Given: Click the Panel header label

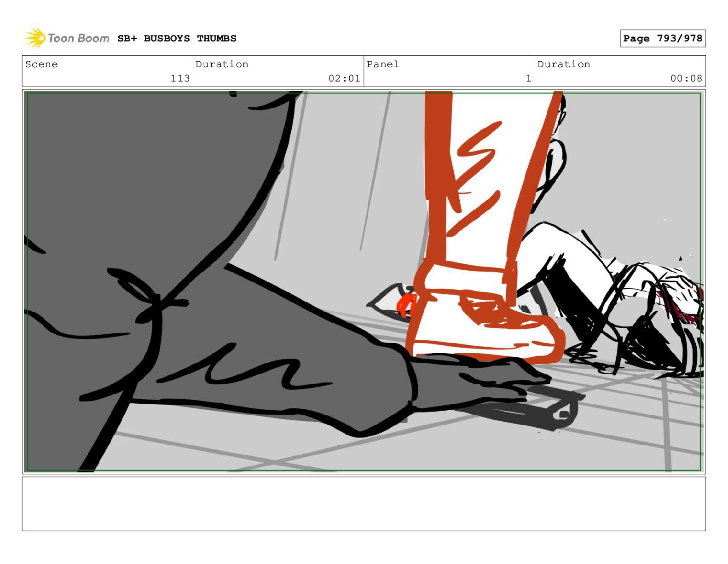Looking at the screenshot, I should click(x=383, y=64).
